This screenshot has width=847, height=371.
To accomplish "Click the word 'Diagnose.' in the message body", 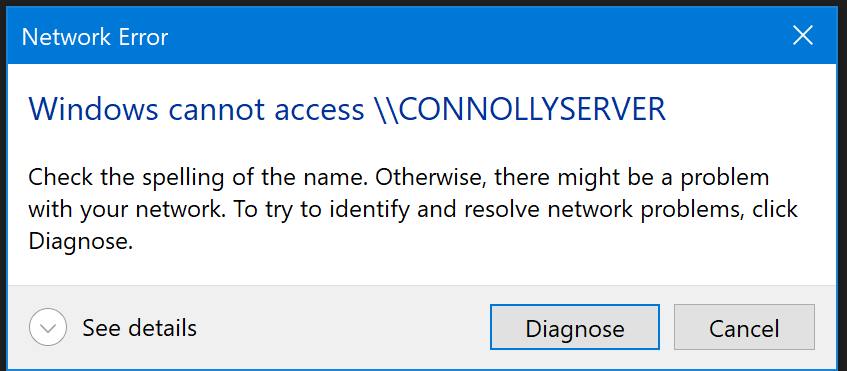I will click(80, 241).
